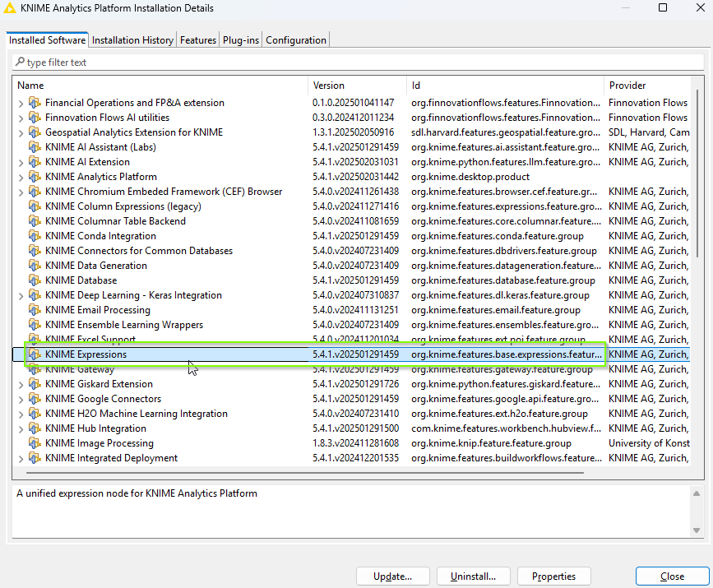
Task: Open the Installation History tab
Action: (x=132, y=40)
